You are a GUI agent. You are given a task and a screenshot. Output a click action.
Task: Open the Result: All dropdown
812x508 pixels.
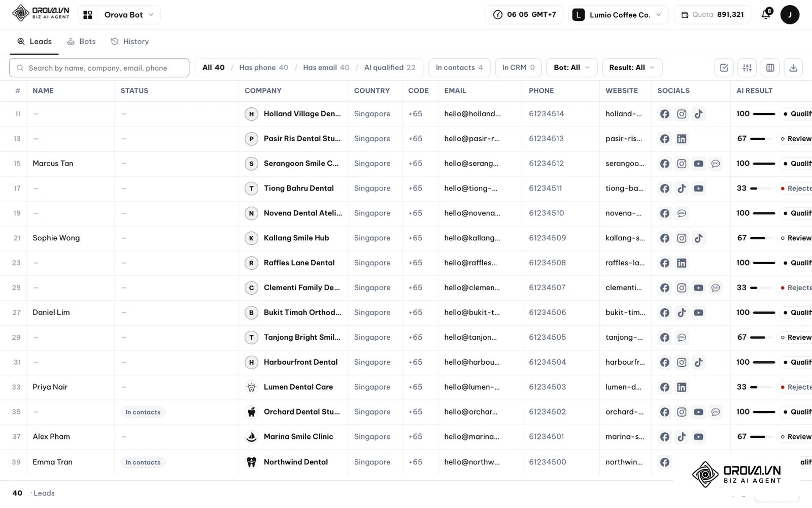(x=632, y=68)
